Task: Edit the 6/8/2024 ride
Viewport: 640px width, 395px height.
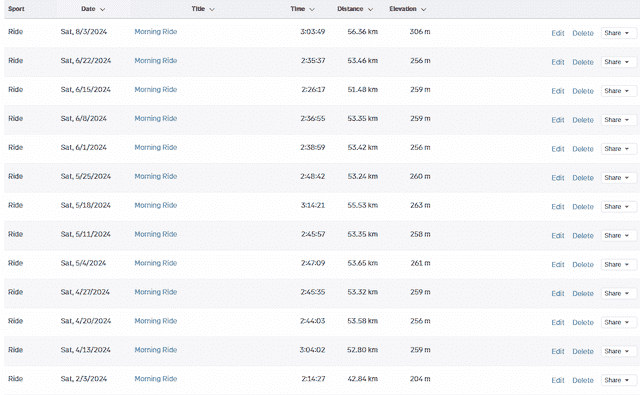Action: click(558, 120)
